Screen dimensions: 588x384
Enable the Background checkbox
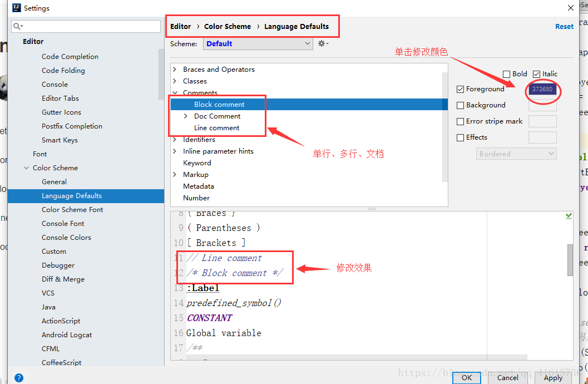[460, 105]
